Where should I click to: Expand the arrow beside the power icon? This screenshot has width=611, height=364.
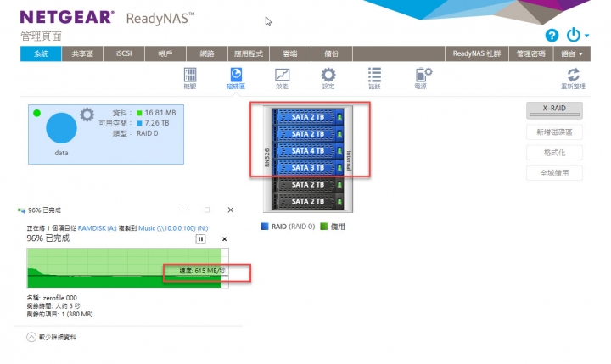click(x=586, y=36)
